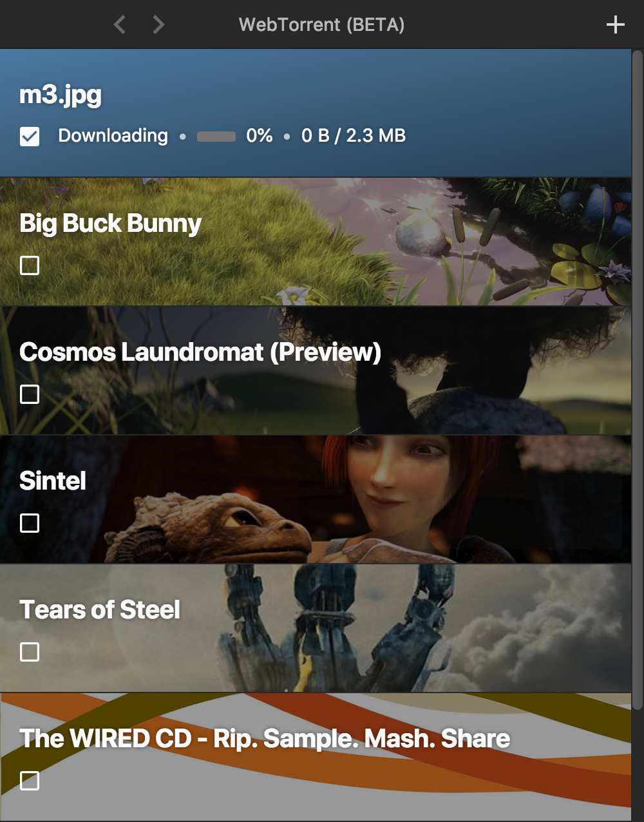
Task: Open The WIRED CD torrent entry
Action: point(316,757)
